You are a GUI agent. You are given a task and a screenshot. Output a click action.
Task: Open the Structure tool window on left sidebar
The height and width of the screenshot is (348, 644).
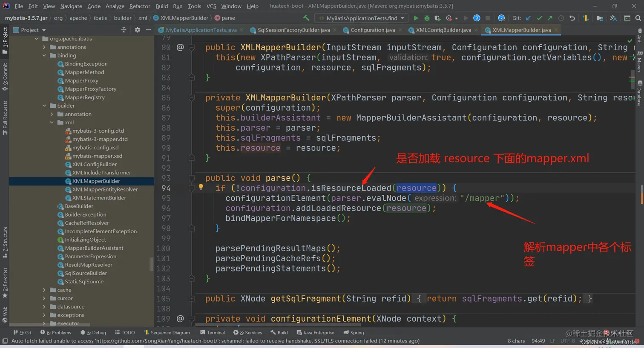pos(5,242)
